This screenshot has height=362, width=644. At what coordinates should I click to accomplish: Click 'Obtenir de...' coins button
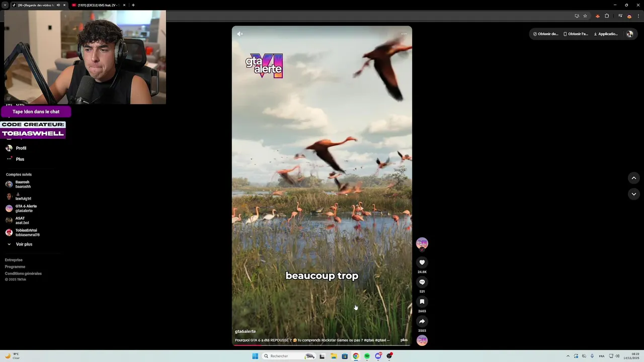click(546, 34)
